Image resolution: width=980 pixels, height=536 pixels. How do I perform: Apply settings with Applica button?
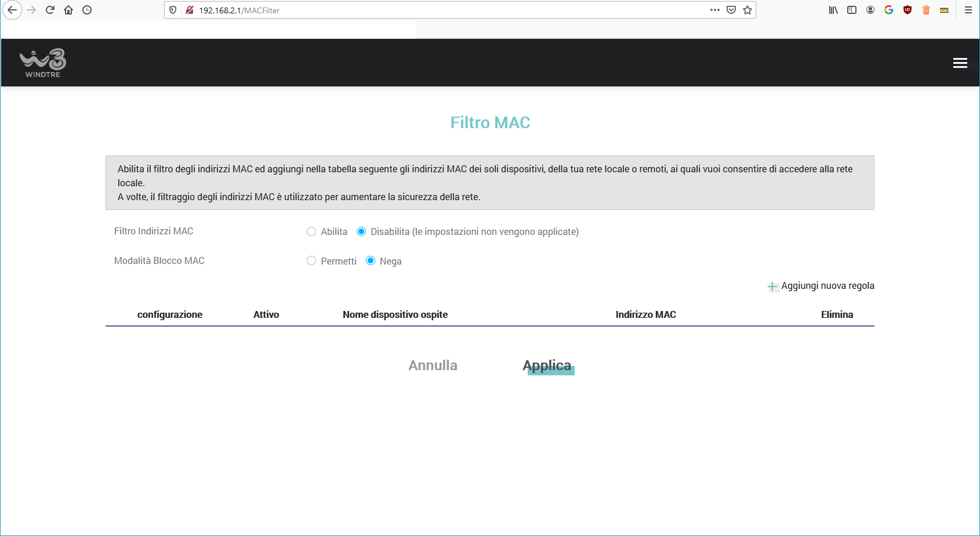[547, 365]
